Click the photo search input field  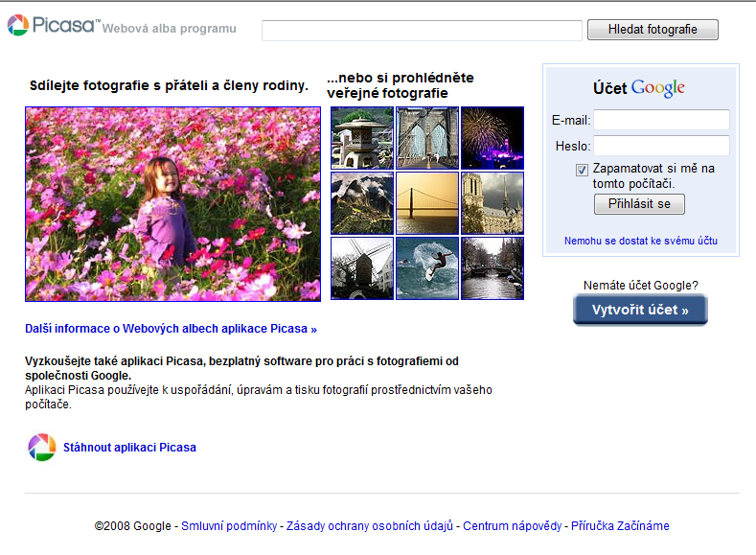tap(422, 31)
